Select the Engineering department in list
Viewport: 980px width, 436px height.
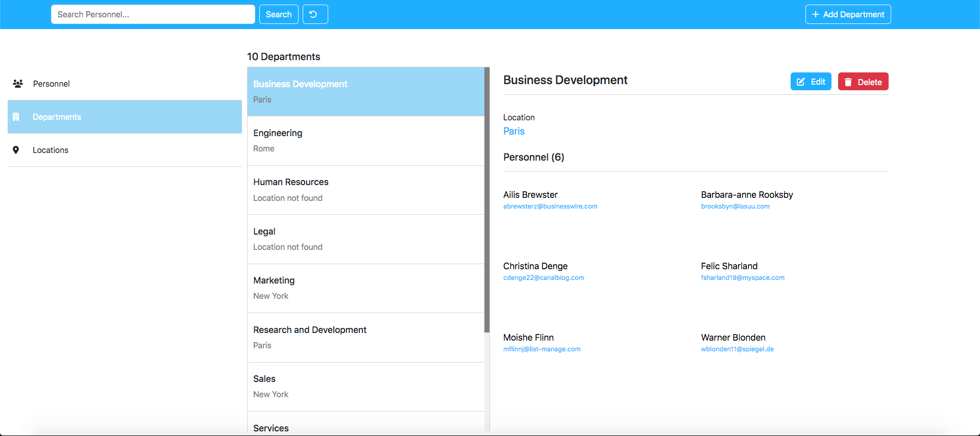[x=365, y=141]
